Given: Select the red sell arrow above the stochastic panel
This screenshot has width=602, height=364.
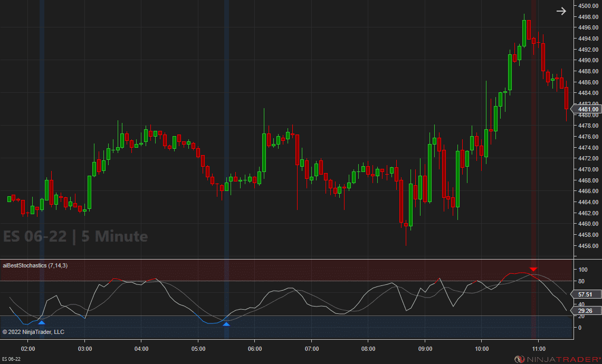Looking at the screenshot, I should pyautogui.click(x=533, y=269).
